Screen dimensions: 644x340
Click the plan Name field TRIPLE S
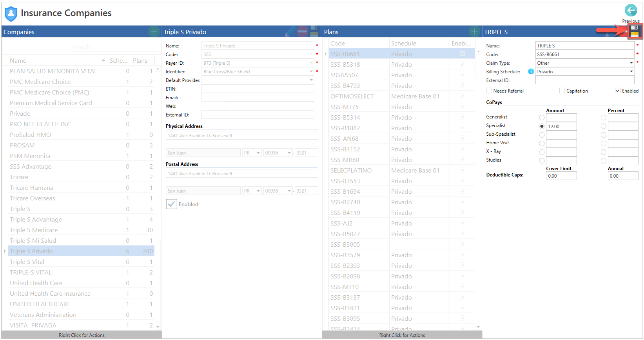pos(584,45)
